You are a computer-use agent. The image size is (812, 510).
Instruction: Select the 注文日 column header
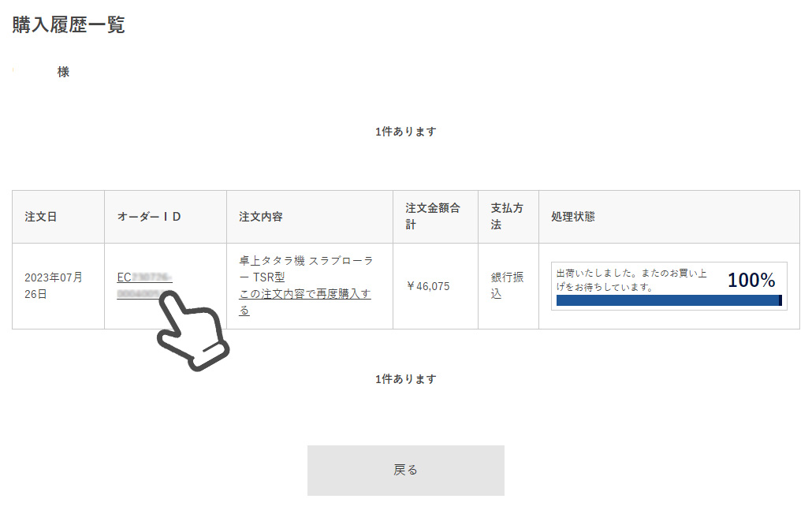[x=41, y=216]
